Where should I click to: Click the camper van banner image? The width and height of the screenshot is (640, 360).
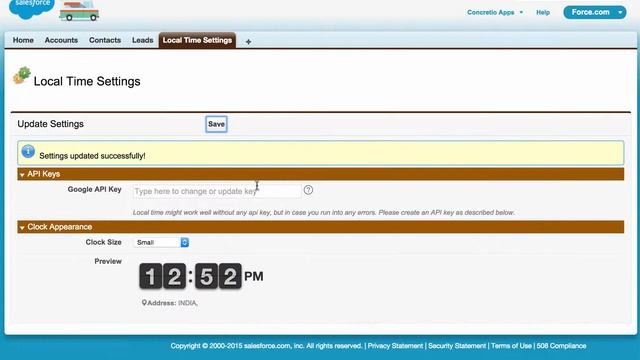click(x=79, y=11)
